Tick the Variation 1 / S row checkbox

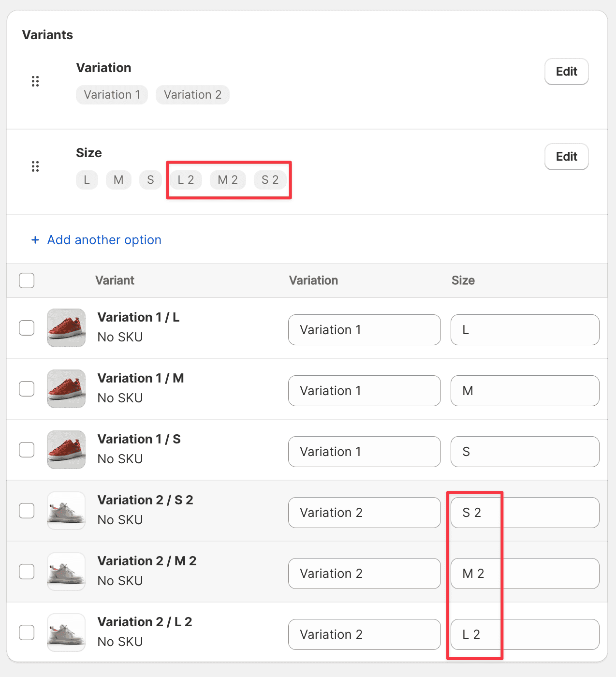pos(27,450)
